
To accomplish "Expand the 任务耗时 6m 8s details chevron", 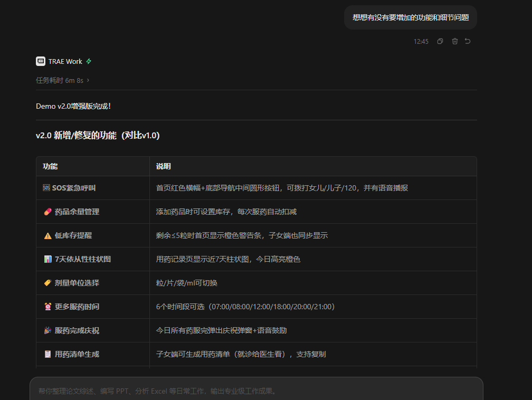I will (88, 80).
